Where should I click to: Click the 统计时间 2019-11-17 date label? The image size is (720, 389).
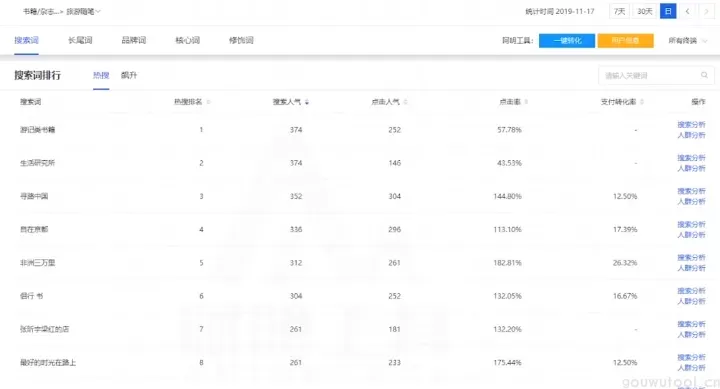point(560,11)
